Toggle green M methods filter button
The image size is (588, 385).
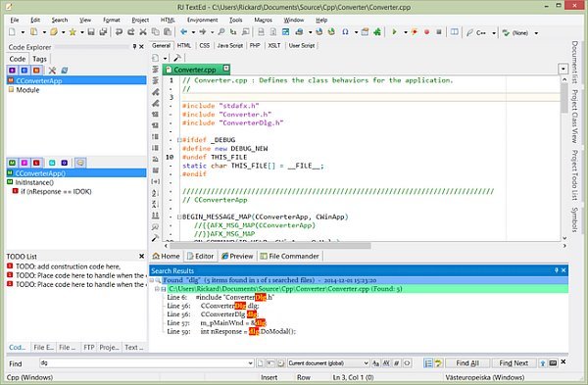(13, 163)
